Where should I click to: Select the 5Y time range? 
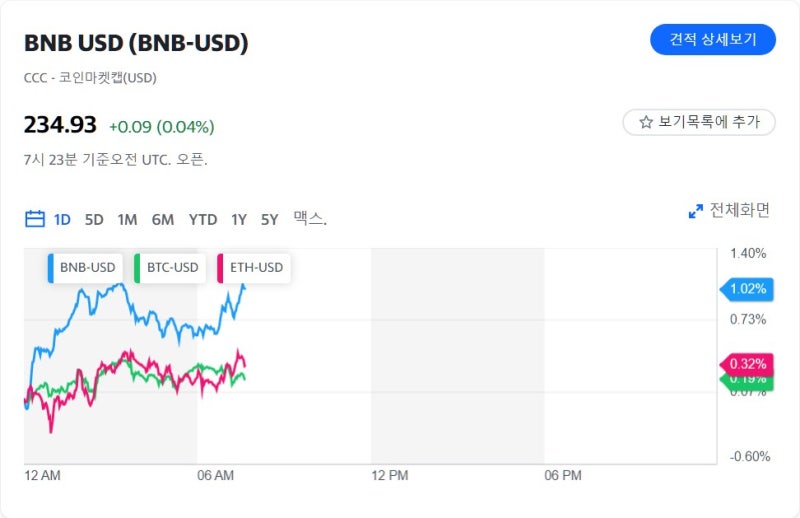(x=270, y=219)
